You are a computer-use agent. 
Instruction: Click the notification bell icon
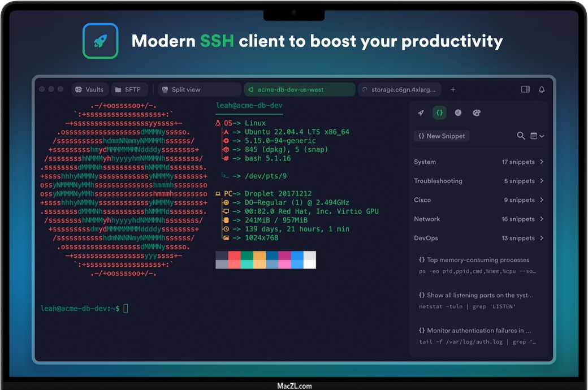[542, 89]
